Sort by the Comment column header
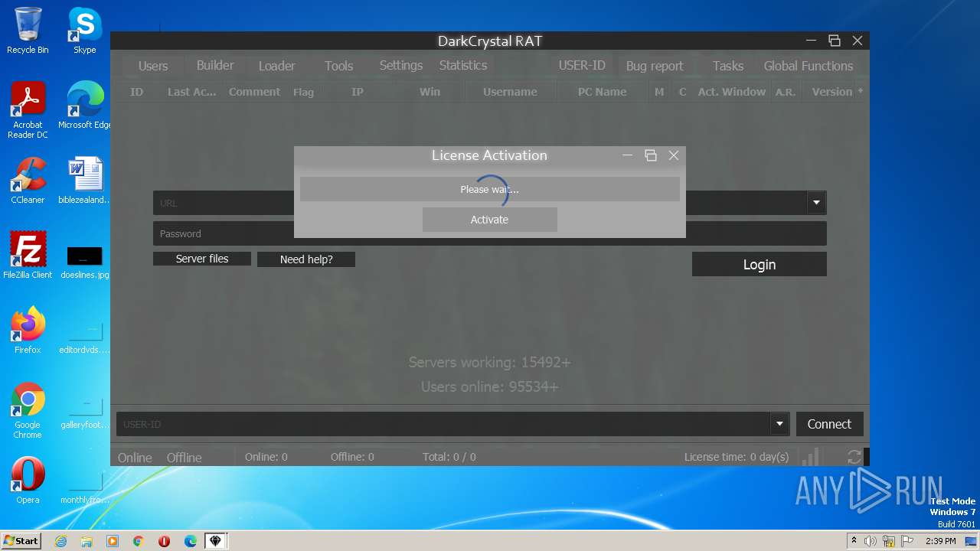Image resolution: width=980 pixels, height=551 pixels. pos(254,92)
